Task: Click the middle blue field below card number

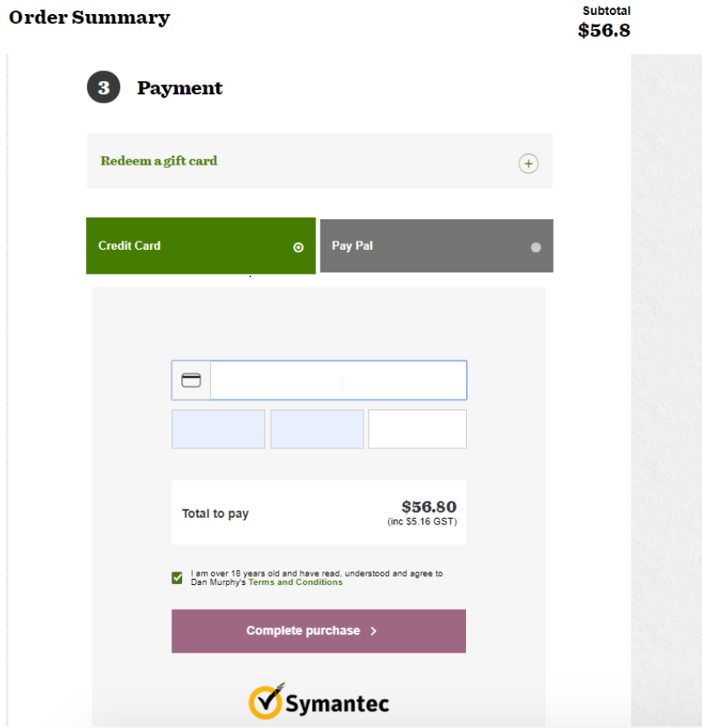Action: pos(317,429)
